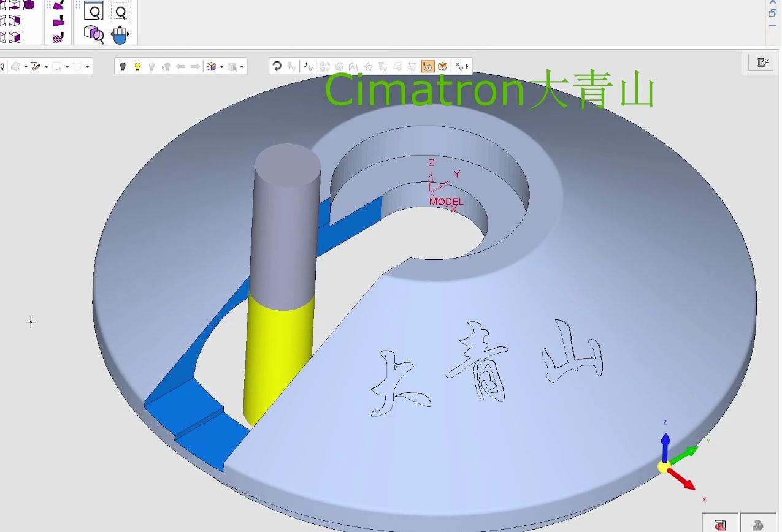The image size is (782, 532).
Task: Expand the selection filter toolbar overflow arrow
Action: coord(467,66)
